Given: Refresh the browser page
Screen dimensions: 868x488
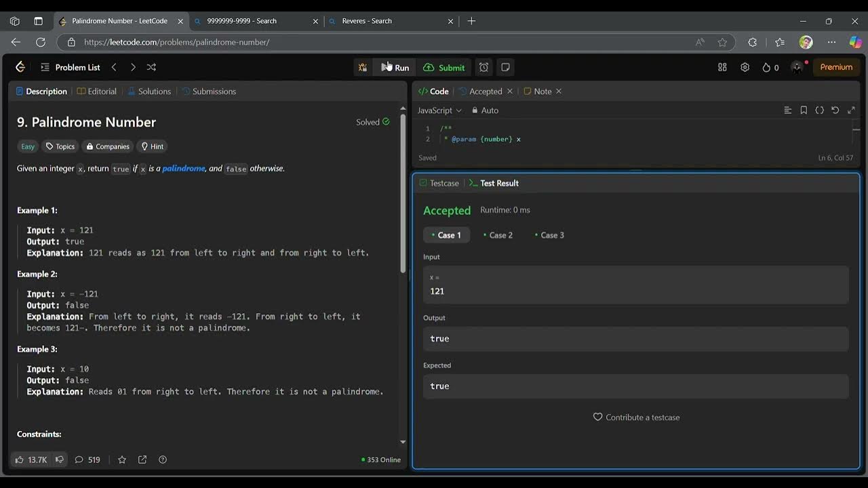Looking at the screenshot, I should [x=41, y=42].
